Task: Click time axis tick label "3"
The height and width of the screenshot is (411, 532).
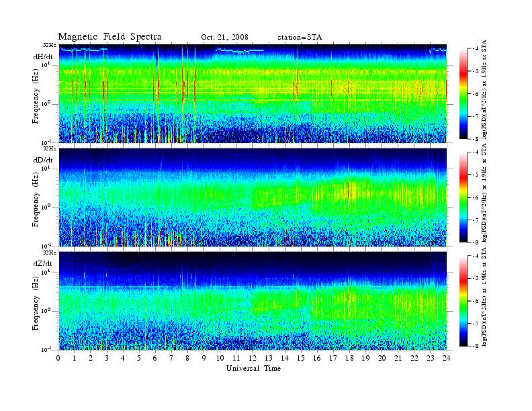Action: tap(107, 358)
